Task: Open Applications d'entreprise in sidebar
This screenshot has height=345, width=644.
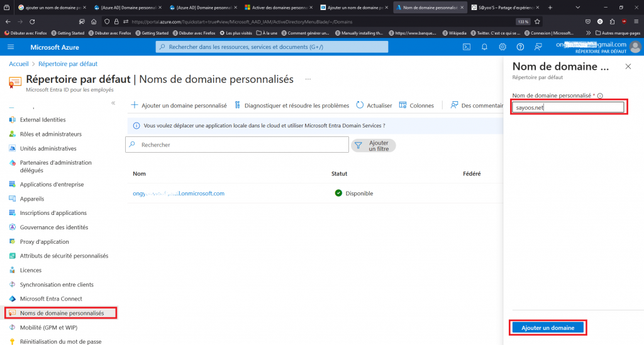Action: point(52,185)
